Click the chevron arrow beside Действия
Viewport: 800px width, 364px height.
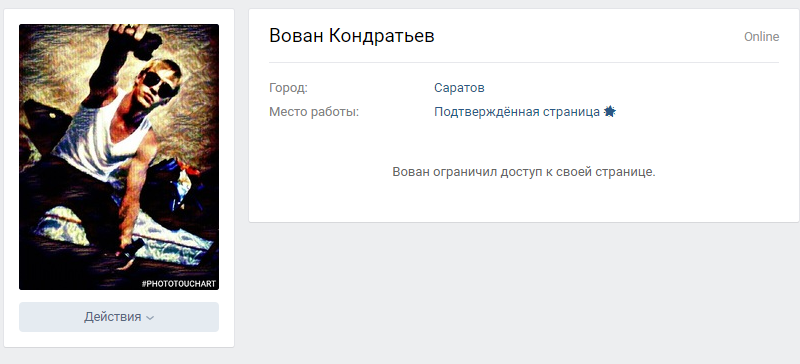pyautogui.click(x=150, y=318)
